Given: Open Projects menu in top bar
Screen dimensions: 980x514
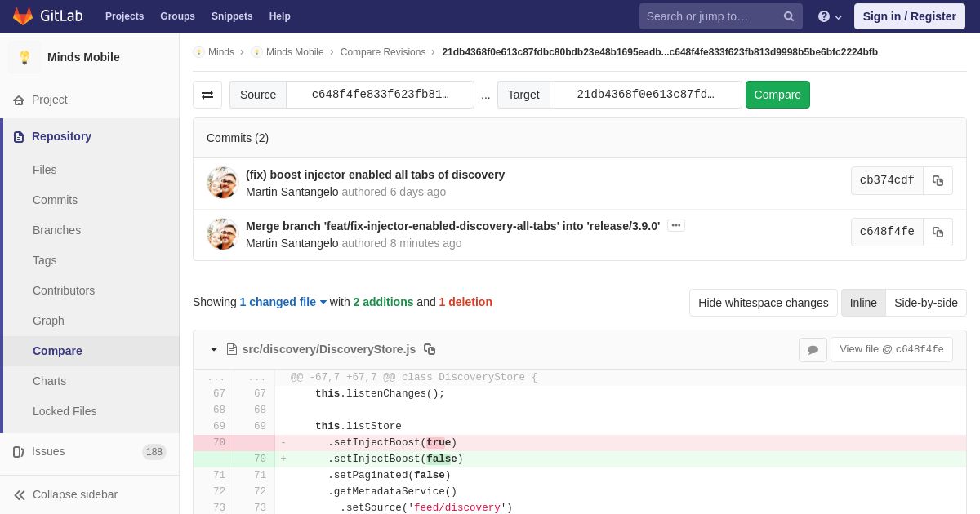Looking at the screenshot, I should [x=124, y=16].
